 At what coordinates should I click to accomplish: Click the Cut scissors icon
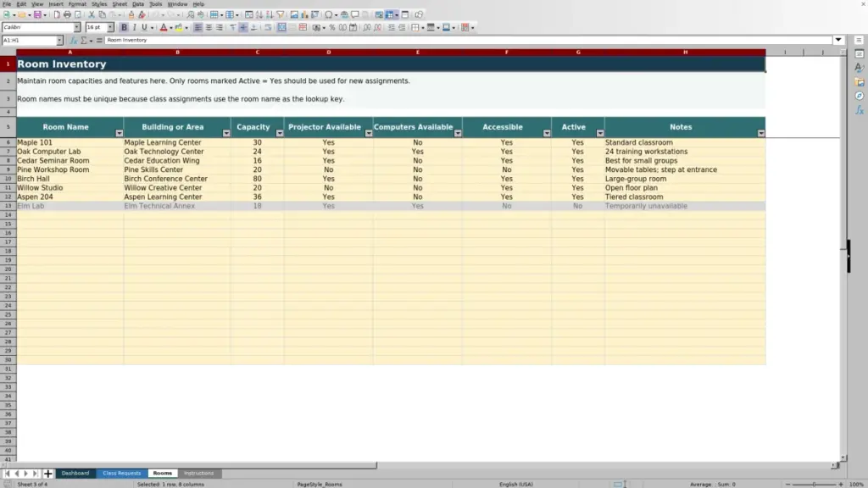click(x=92, y=14)
